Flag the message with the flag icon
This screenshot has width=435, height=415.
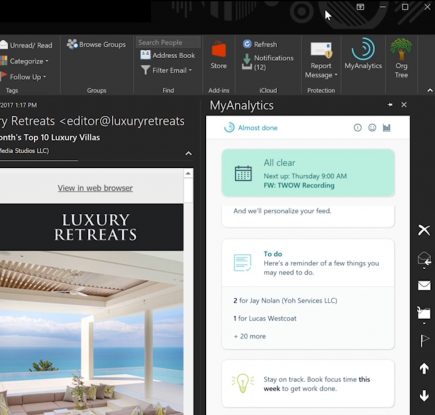pyautogui.click(x=424, y=341)
